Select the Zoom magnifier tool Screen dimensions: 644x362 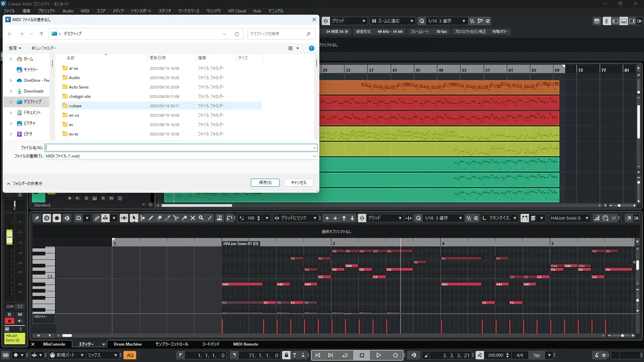point(201,218)
